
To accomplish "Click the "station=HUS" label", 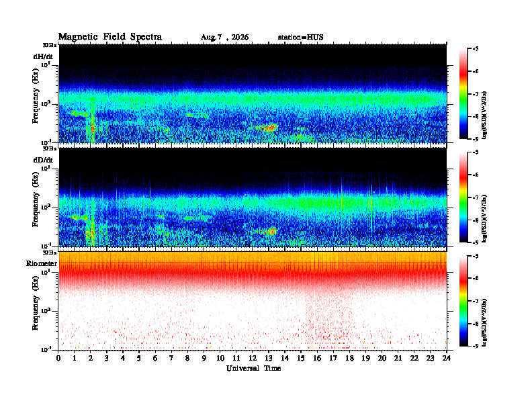I will [300, 38].
